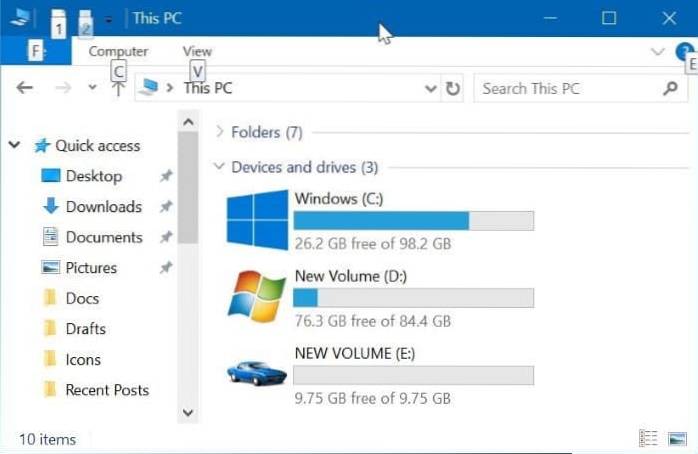Click first Quick Access Toolbar button (1)

point(58,23)
